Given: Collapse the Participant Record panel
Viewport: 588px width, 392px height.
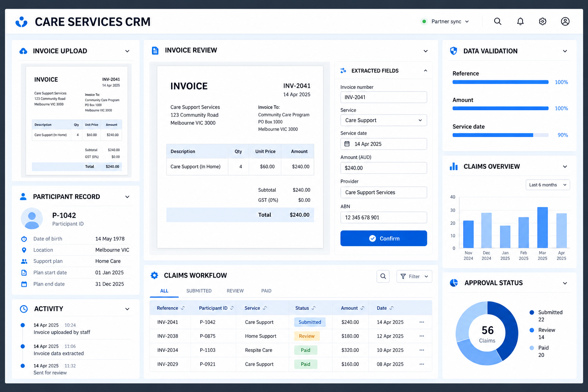Looking at the screenshot, I should tap(127, 197).
